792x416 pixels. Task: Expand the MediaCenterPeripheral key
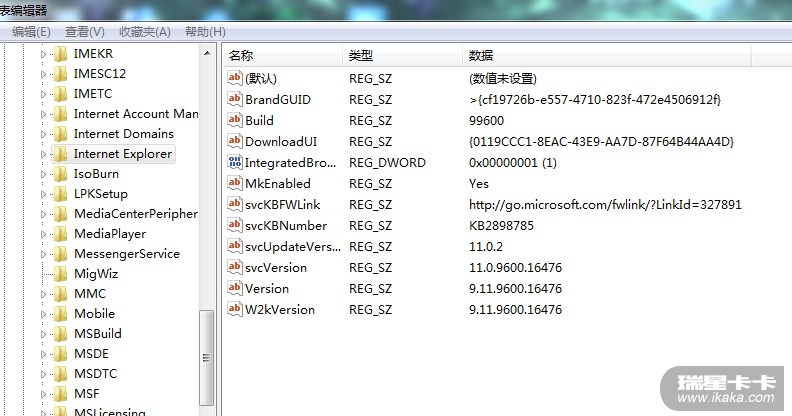[x=43, y=215]
